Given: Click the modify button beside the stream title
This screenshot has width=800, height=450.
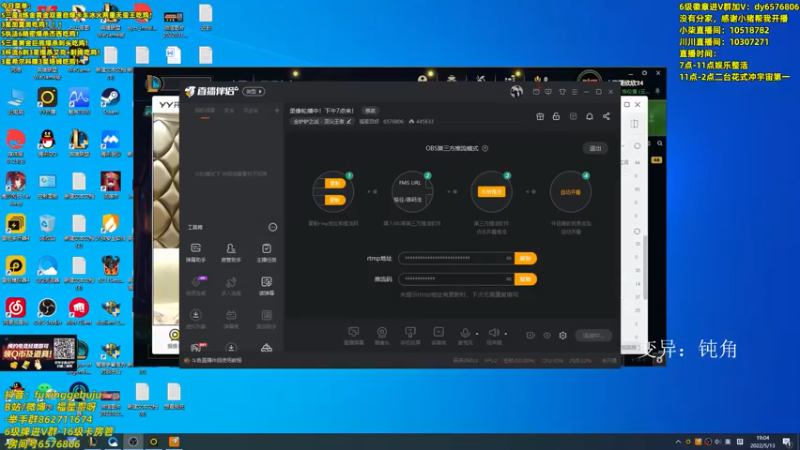Looking at the screenshot, I should coord(370,111).
